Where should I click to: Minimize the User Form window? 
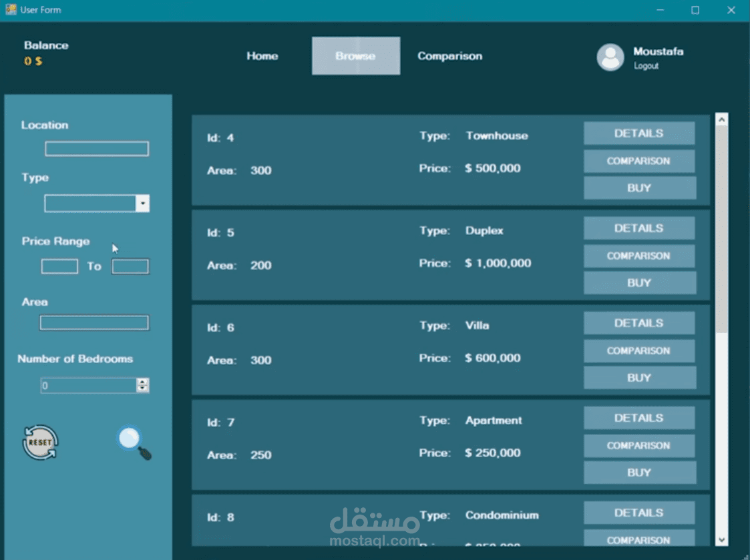point(660,9)
